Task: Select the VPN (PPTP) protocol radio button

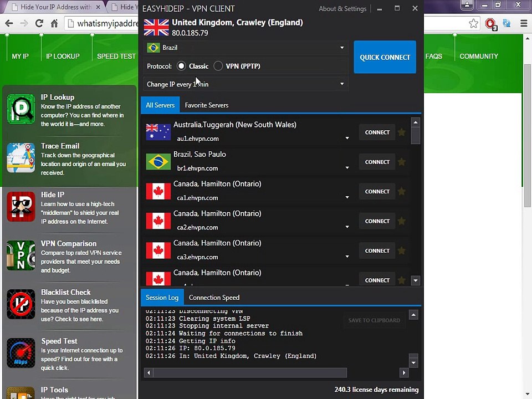Action: click(218, 66)
